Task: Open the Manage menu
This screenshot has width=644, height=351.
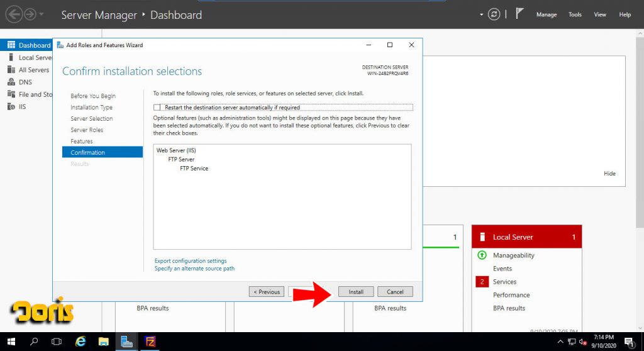Action: 547,14
